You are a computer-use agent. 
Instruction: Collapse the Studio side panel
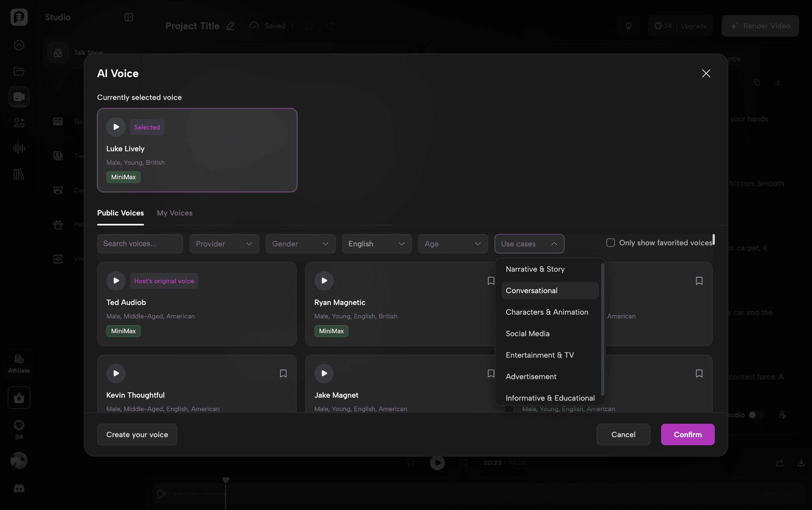click(x=129, y=17)
